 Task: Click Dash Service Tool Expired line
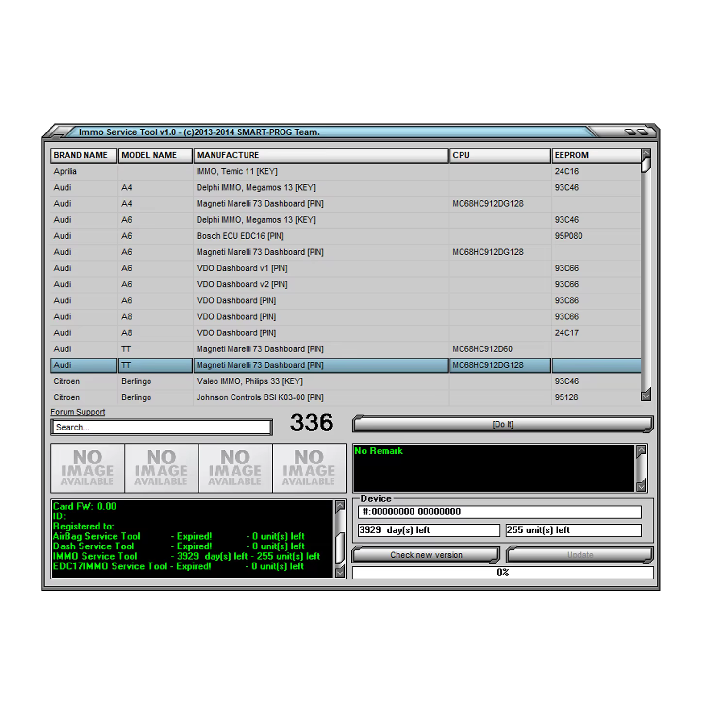coord(179,546)
